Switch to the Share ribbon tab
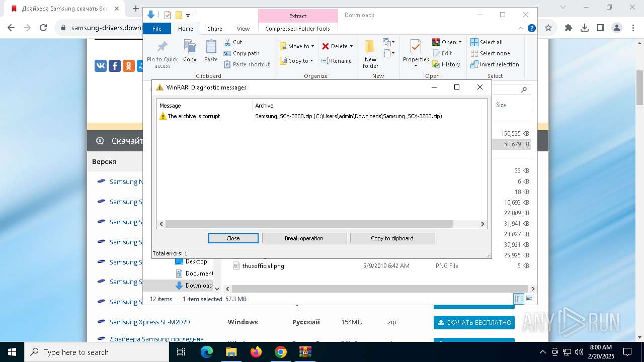644x362 pixels. tap(215, 29)
